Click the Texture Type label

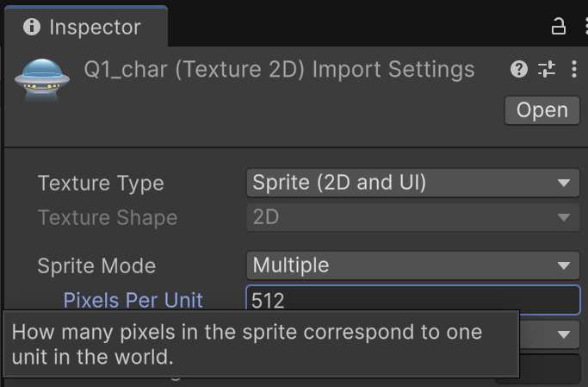pyautogui.click(x=101, y=184)
